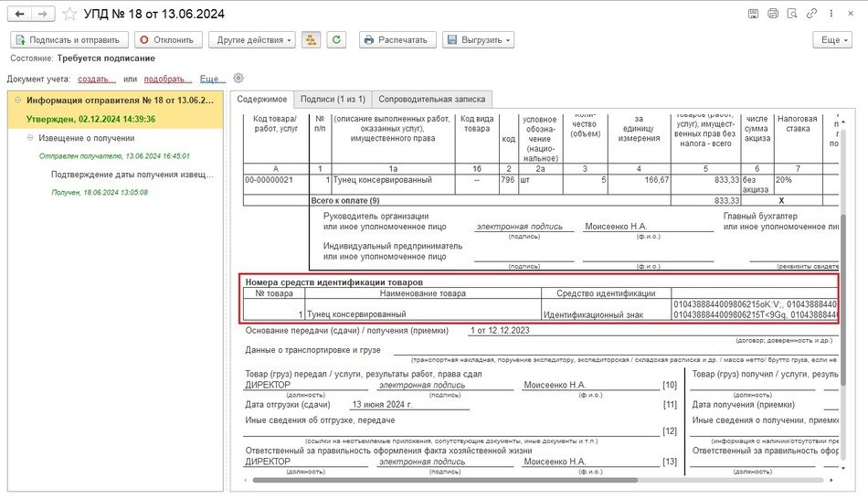Click the Подписать и отправить button
This screenshot has width=868, height=499.
(x=69, y=40)
